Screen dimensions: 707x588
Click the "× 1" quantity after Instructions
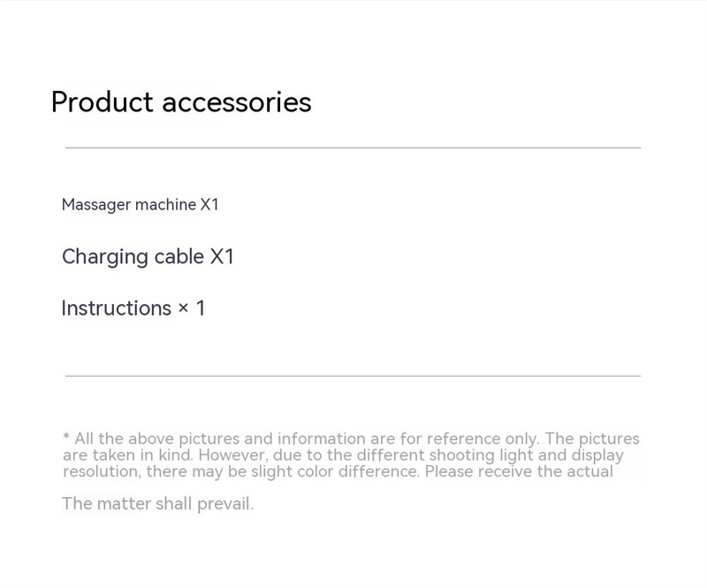[x=192, y=309]
